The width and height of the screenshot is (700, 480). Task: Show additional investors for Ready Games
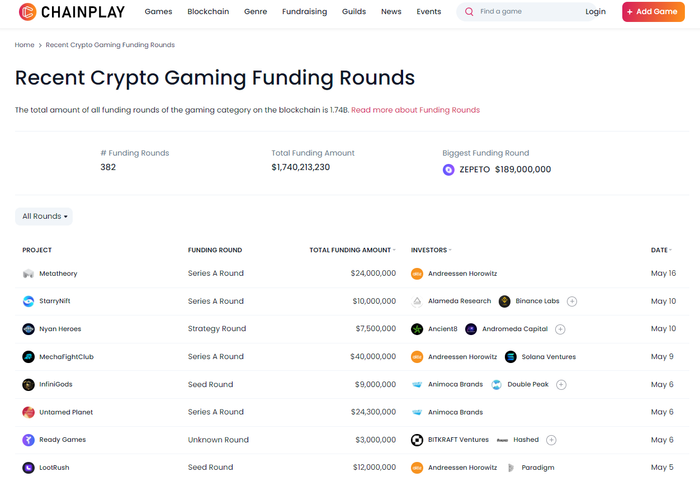point(551,440)
